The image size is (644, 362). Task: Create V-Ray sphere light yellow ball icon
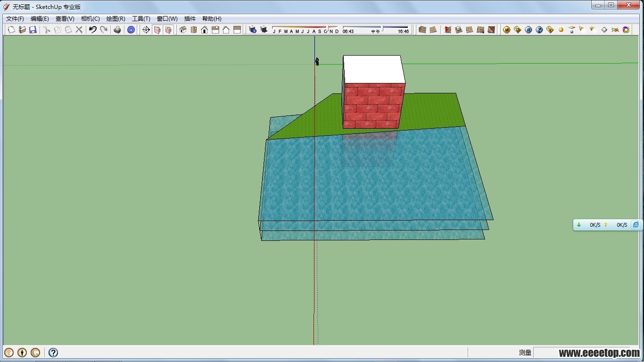click(561, 30)
